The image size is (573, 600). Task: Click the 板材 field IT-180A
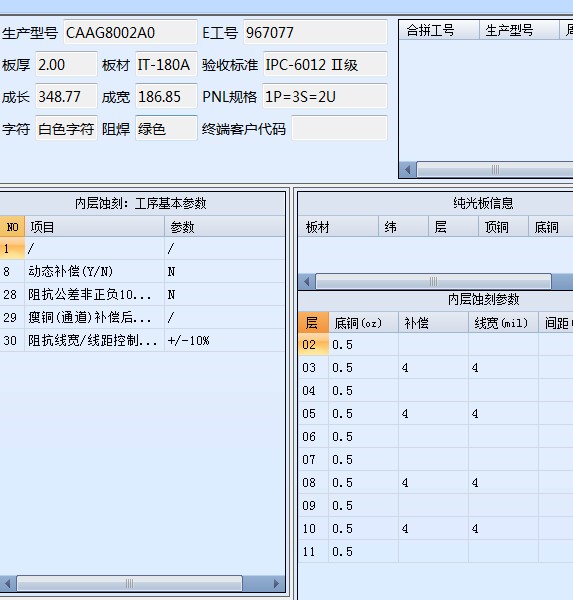click(167, 64)
